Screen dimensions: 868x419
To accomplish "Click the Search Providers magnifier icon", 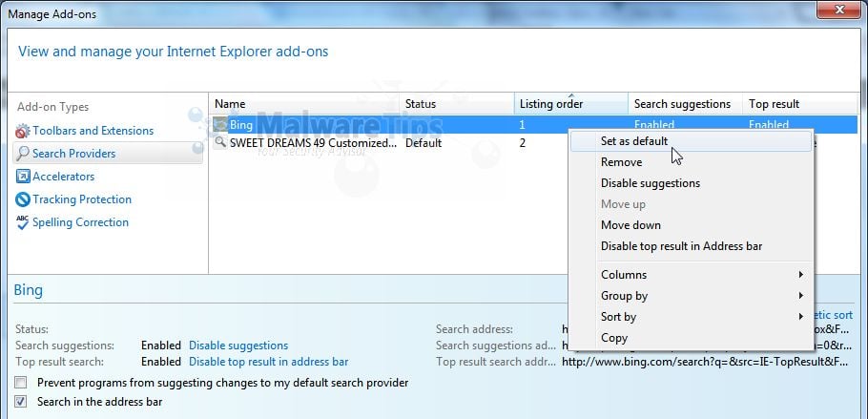I will [23, 154].
